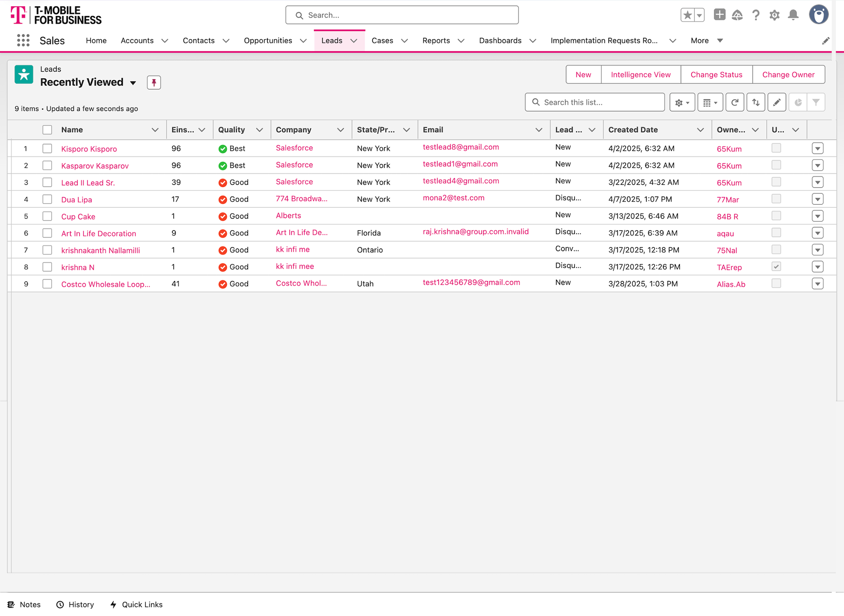Open the notifications bell

793,15
